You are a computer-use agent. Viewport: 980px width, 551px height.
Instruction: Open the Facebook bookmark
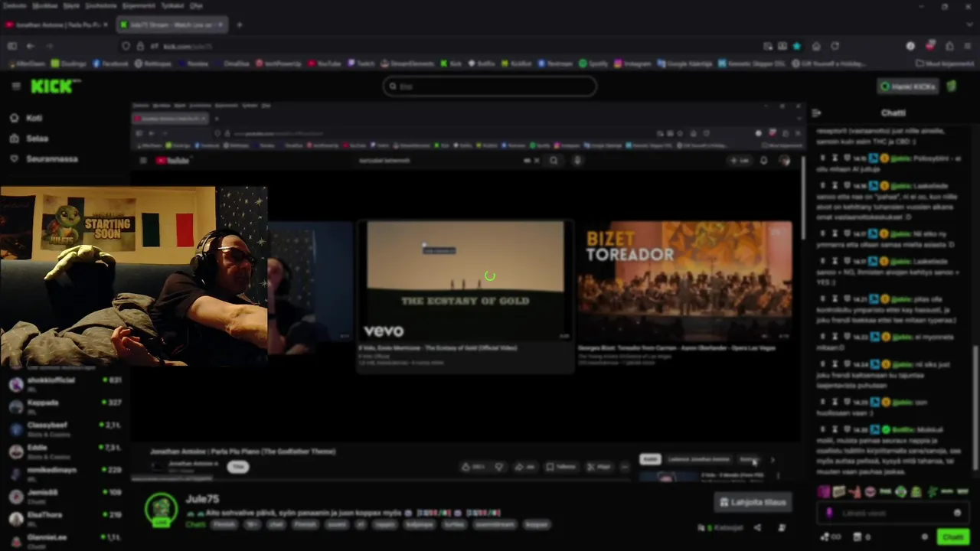point(110,64)
